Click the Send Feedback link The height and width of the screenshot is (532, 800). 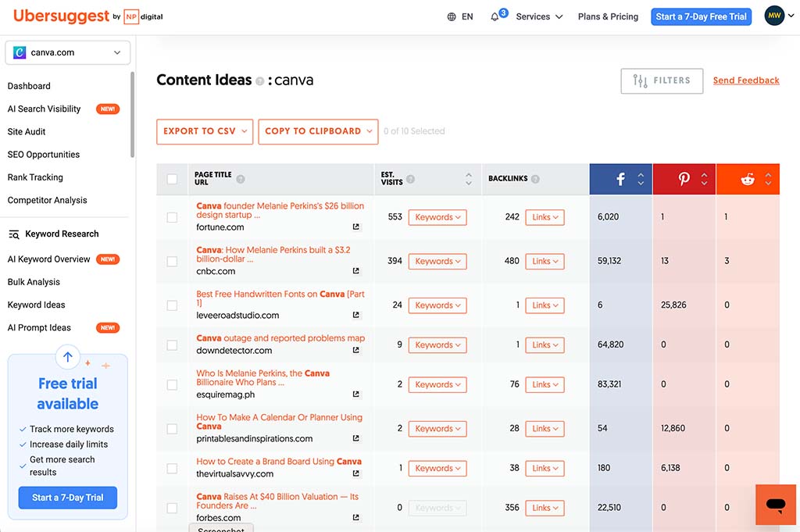click(745, 80)
